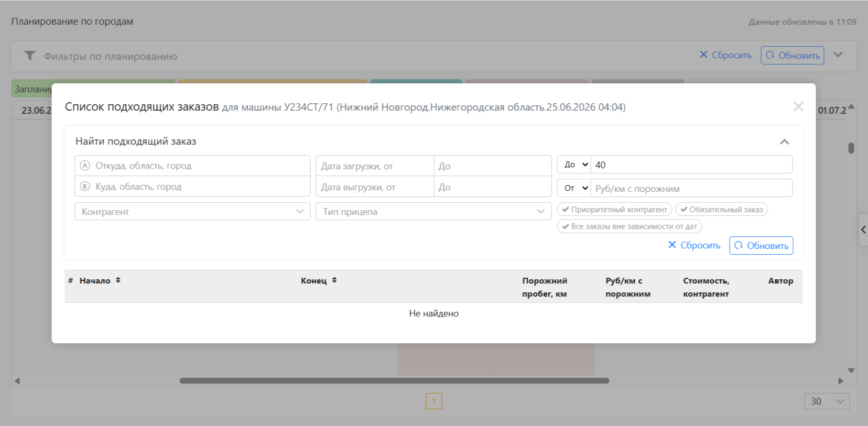Sort by 'Конец' column
The image size is (868, 426).
point(319,280)
